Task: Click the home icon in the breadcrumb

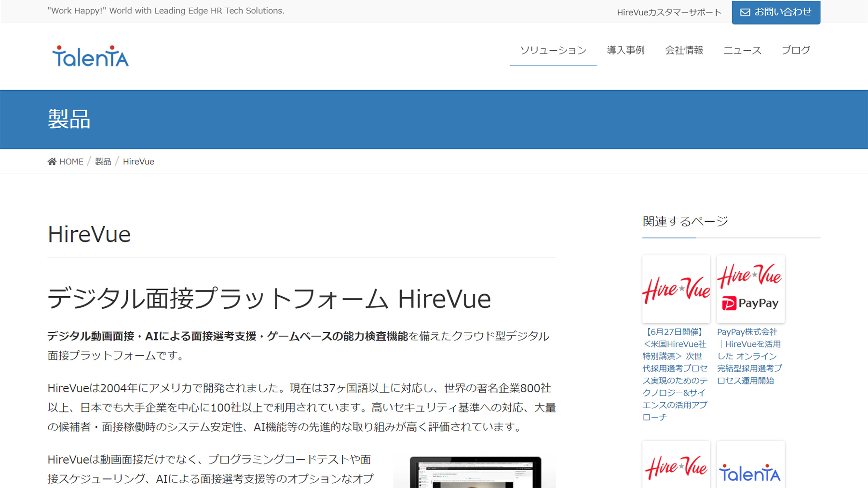Action: [52, 161]
